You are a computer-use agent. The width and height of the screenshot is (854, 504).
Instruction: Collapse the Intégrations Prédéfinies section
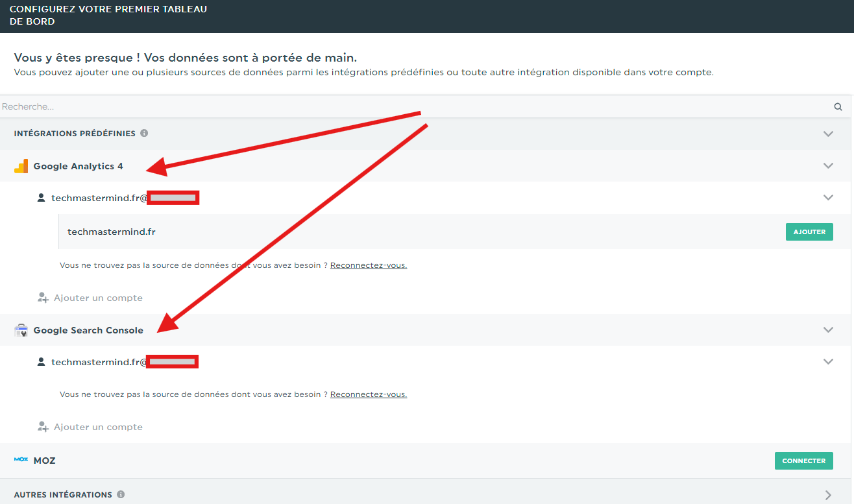coord(828,134)
